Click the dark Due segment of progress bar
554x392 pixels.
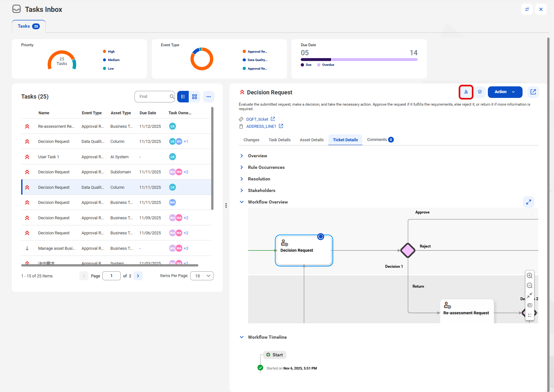click(316, 60)
